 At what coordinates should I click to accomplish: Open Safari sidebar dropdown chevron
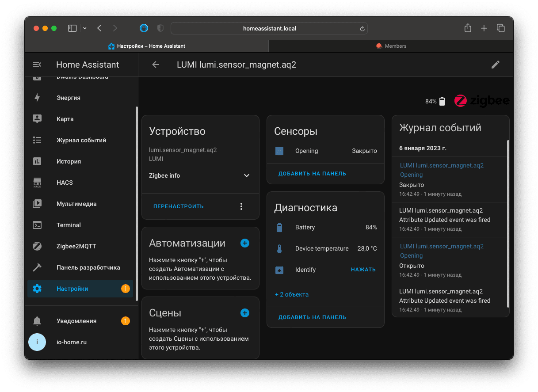[85, 28]
